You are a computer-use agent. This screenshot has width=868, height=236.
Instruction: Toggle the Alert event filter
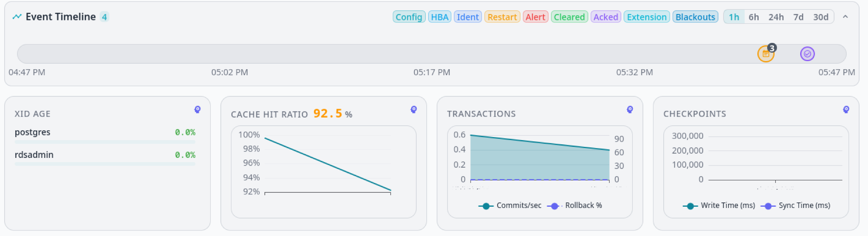tap(535, 17)
